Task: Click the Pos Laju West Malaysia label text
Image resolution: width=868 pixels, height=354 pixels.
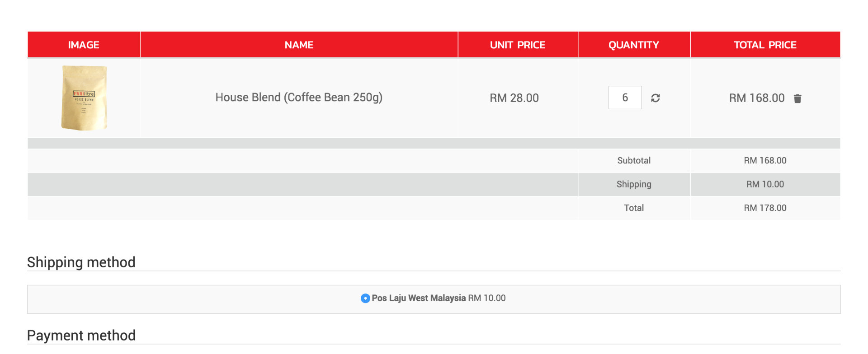Action: point(419,298)
